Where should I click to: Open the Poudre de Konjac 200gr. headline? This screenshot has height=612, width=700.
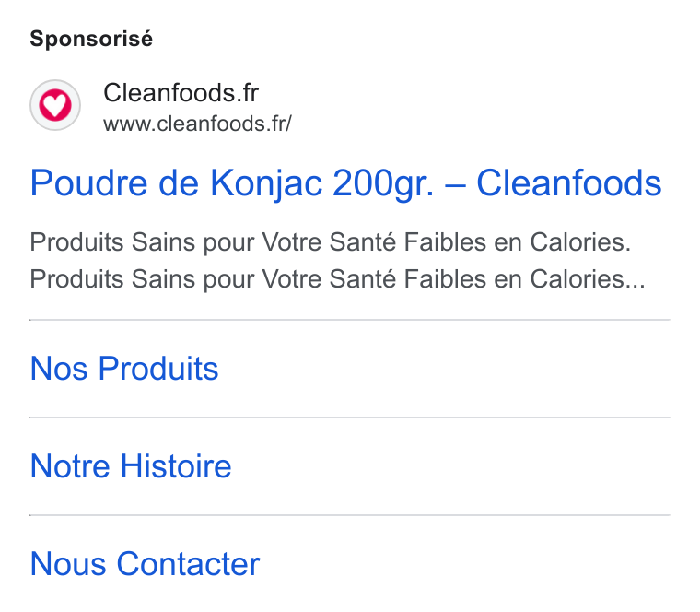click(x=345, y=183)
